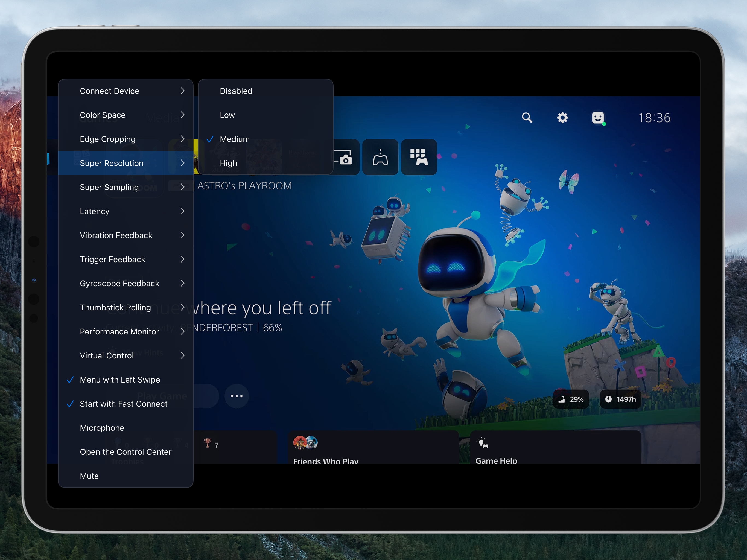Click the 1497h play time badge
The image size is (747, 560).
pyautogui.click(x=621, y=399)
